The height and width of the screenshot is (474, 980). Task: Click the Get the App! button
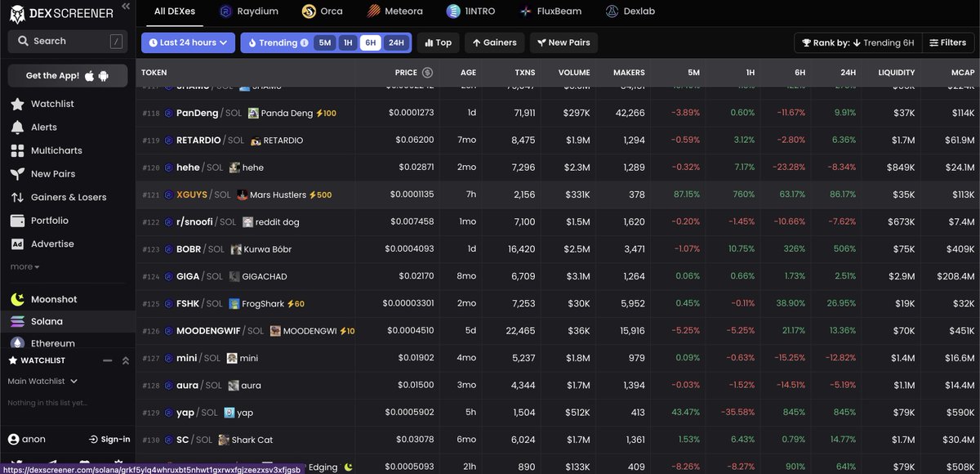click(x=68, y=76)
